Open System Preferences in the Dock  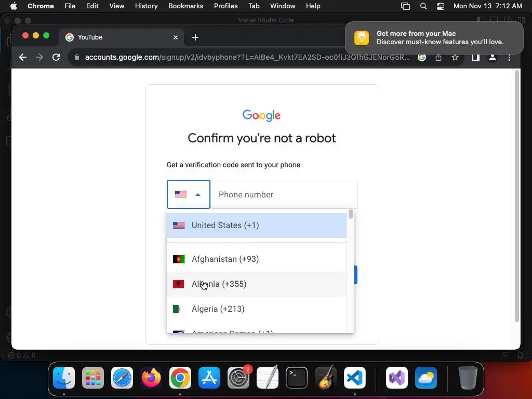point(238,378)
